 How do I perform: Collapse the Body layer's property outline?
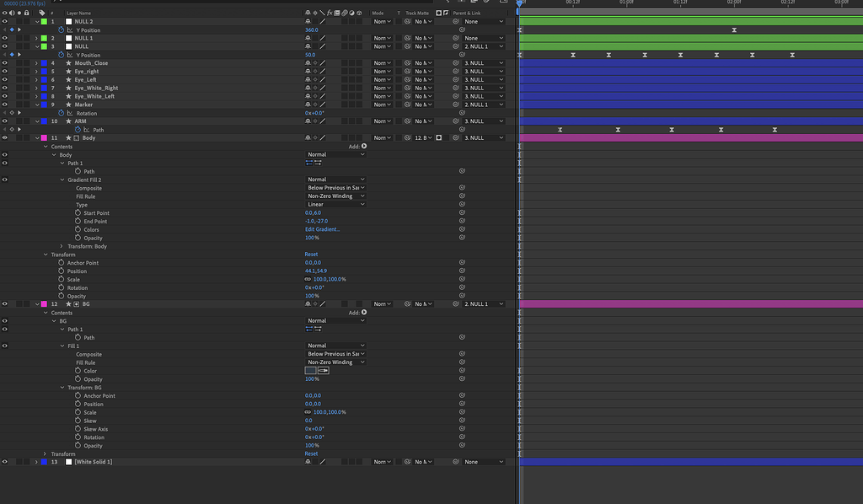click(39, 137)
